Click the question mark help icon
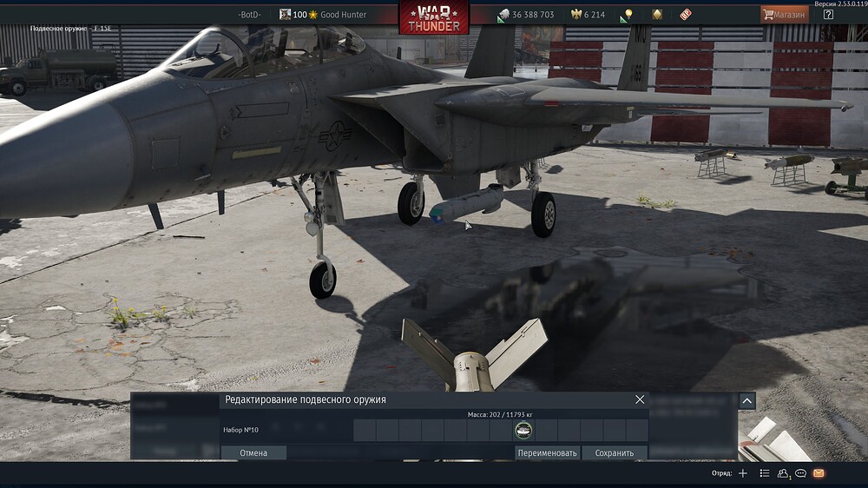868x488 pixels. tap(828, 15)
